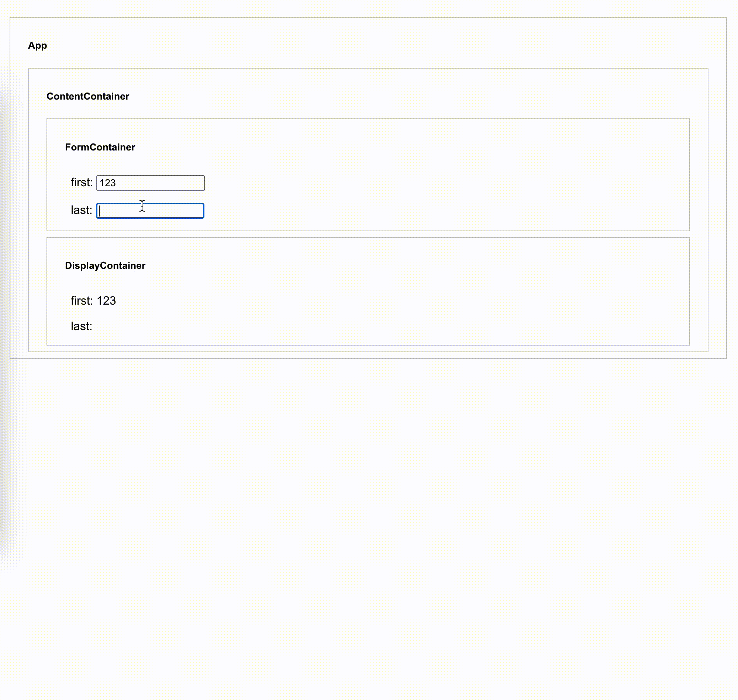Click the gap between FormContainer and DisplayContainer
The width and height of the screenshot is (738, 700).
(x=368, y=234)
